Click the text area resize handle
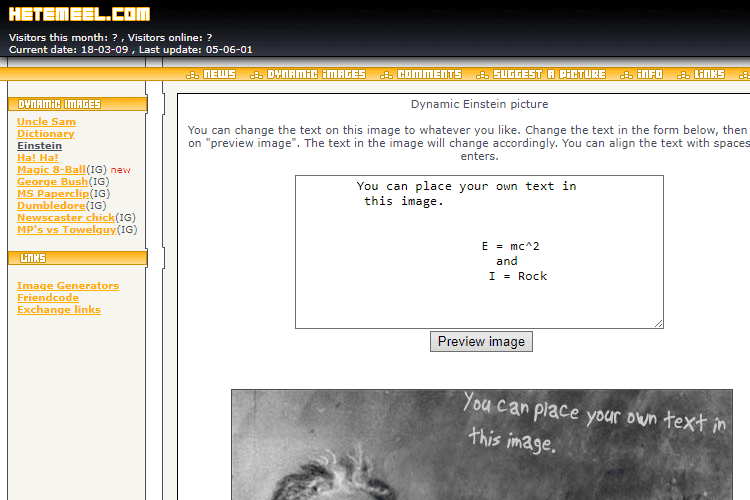Screen dimensions: 750x500 (x=659, y=323)
